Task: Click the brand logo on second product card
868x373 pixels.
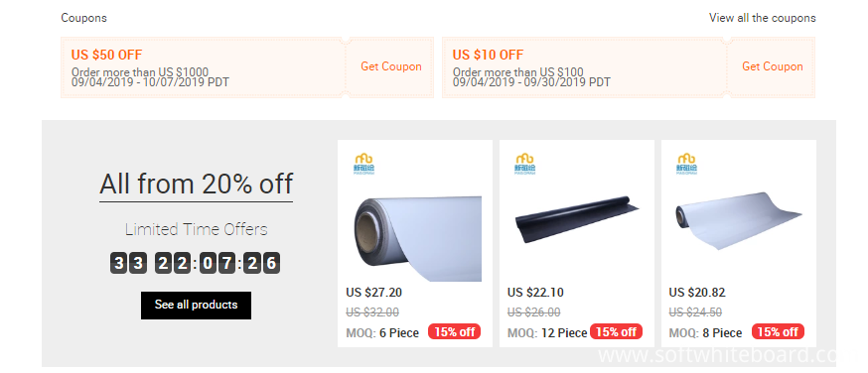Action: coord(524,164)
